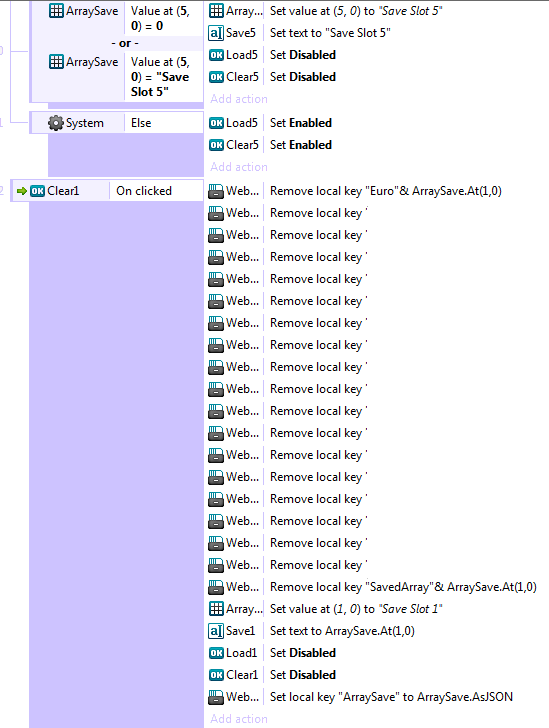Click WebStorage icon for Set local key "ArraySave"
The width and height of the screenshot is (549, 728).
point(216,697)
